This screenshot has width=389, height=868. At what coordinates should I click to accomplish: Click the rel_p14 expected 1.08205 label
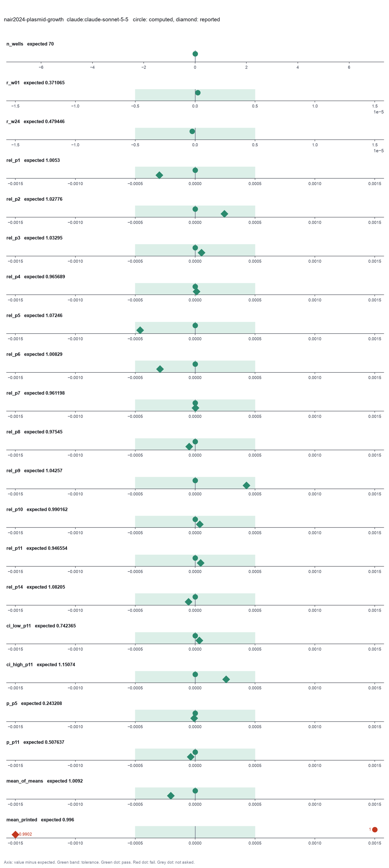pos(36,587)
